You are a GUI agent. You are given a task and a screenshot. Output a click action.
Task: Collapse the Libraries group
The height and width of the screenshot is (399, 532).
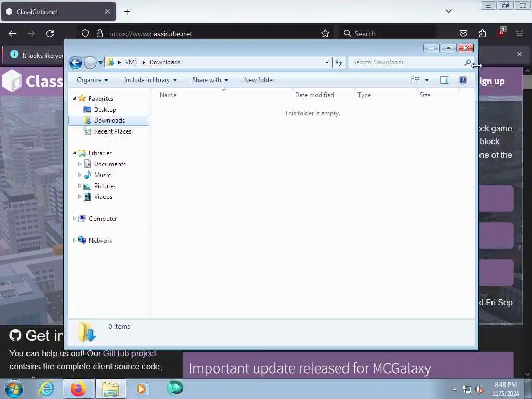(74, 153)
